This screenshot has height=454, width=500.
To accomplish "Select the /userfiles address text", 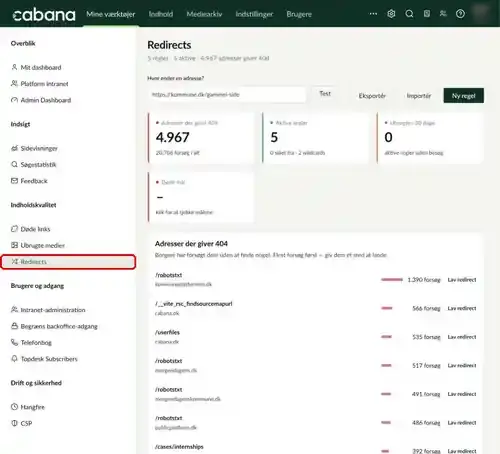I will [167, 332].
